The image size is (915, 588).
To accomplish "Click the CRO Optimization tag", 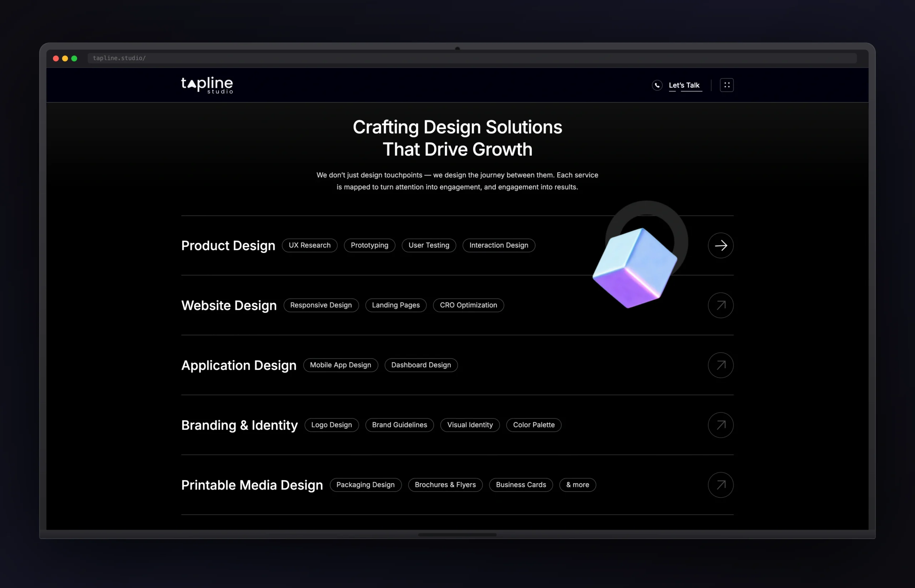I will (468, 305).
